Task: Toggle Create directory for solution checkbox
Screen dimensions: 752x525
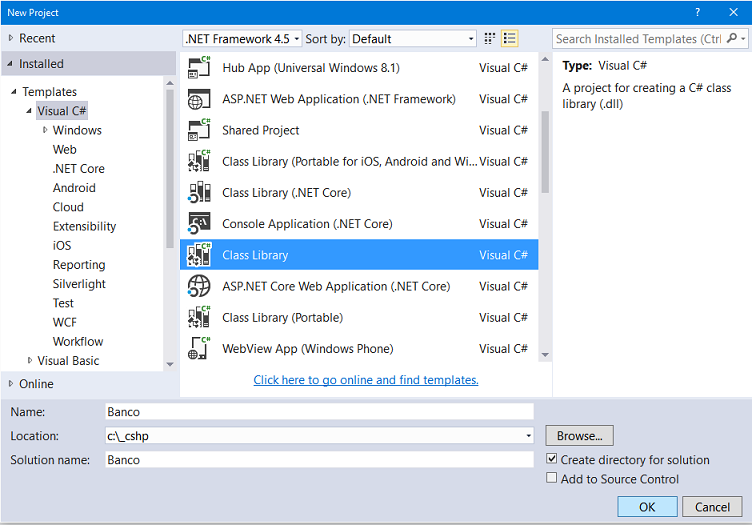Action: [x=552, y=459]
